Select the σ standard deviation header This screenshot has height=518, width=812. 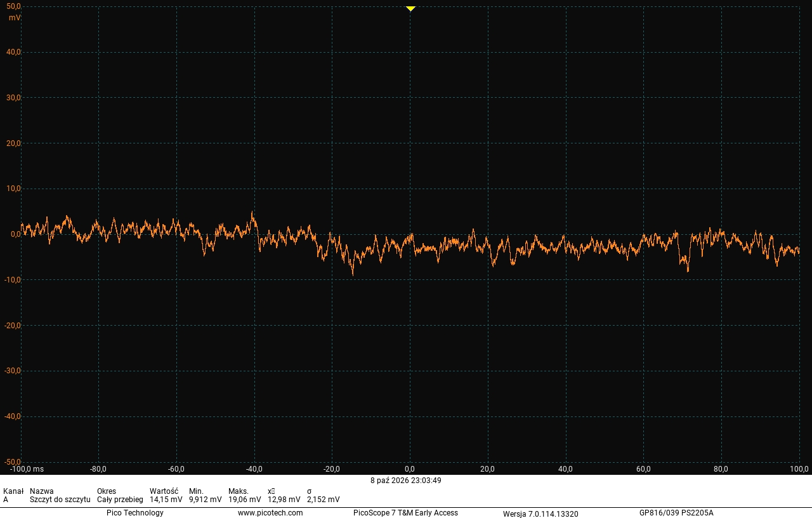tap(309, 491)
